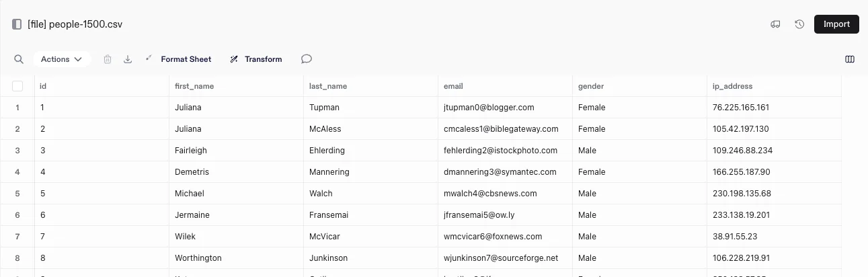Expand the Actions dropdown
This screenshot has width=868, height=277.
[62, 59]
